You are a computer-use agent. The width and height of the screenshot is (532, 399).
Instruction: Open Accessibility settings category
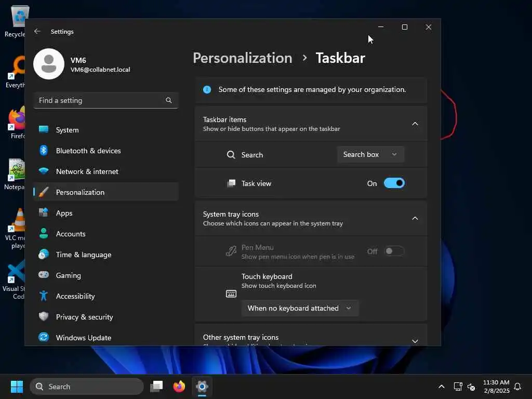pyautogui.click(x=106, y=296)
